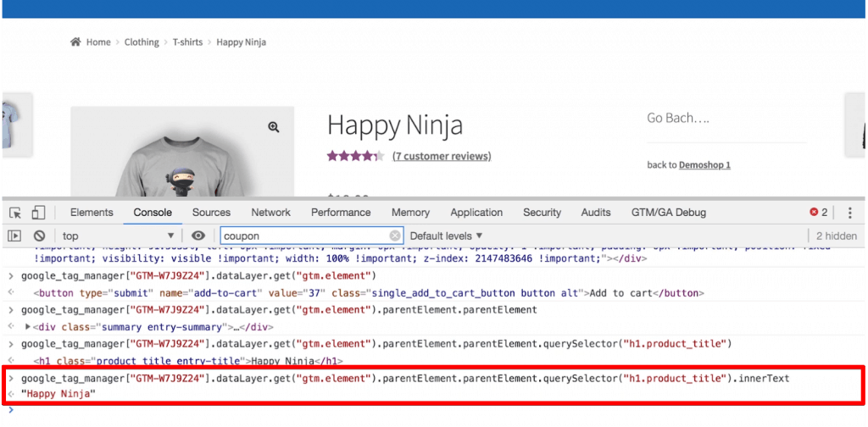Click the red error count indicator
The image size is (868, 427).
pyautogui.click(x=819, y=213)
